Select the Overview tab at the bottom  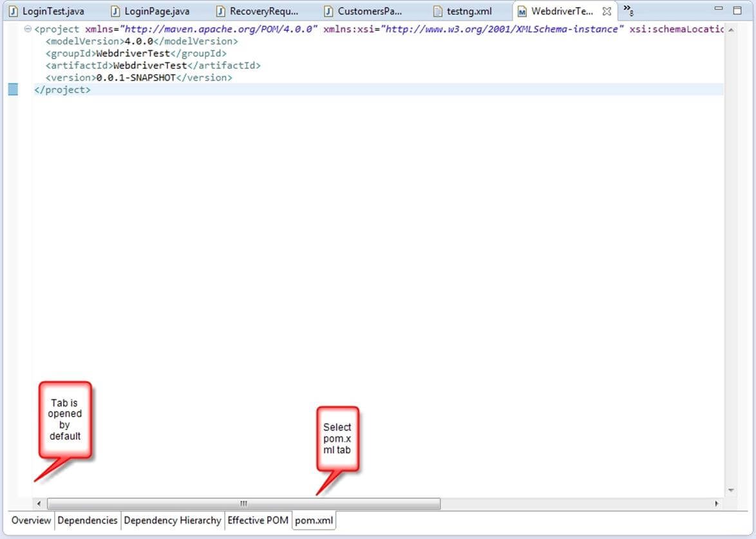[31, 520]
